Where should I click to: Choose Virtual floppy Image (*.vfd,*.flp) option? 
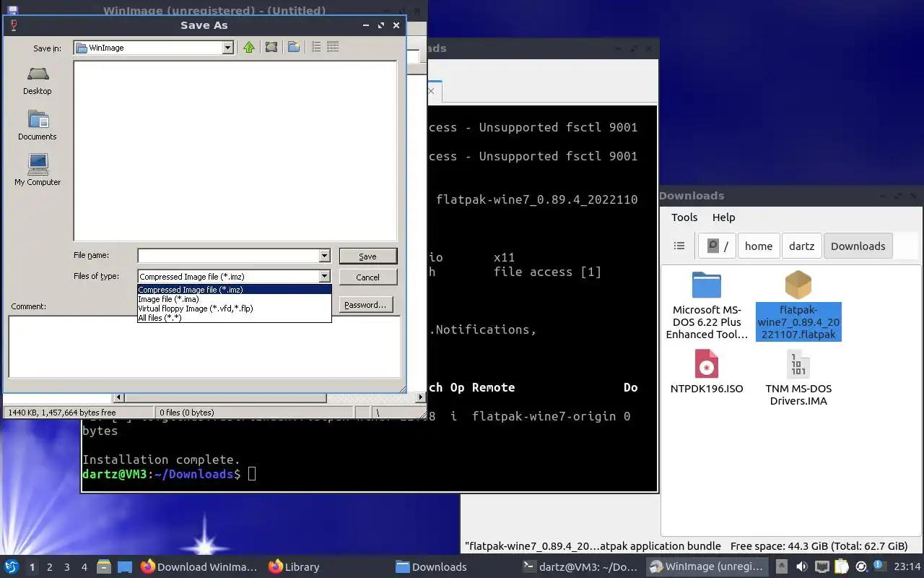click(x=234, y=309)
